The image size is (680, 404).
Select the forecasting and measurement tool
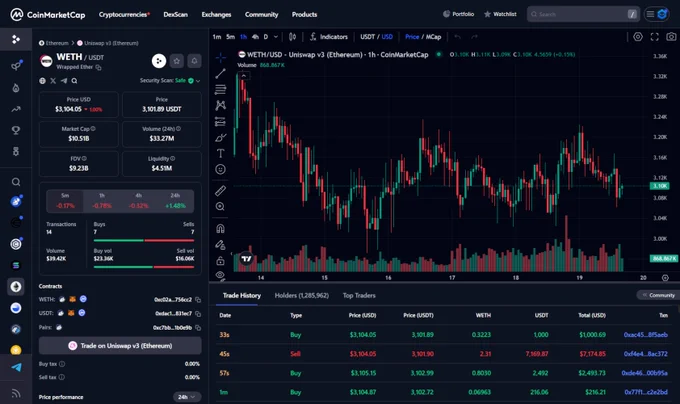(220, 122)
